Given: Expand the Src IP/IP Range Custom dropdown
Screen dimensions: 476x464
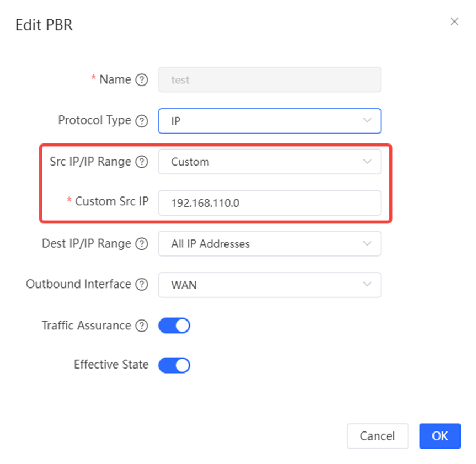Looking at the screenshot, I should pos(270,162).
